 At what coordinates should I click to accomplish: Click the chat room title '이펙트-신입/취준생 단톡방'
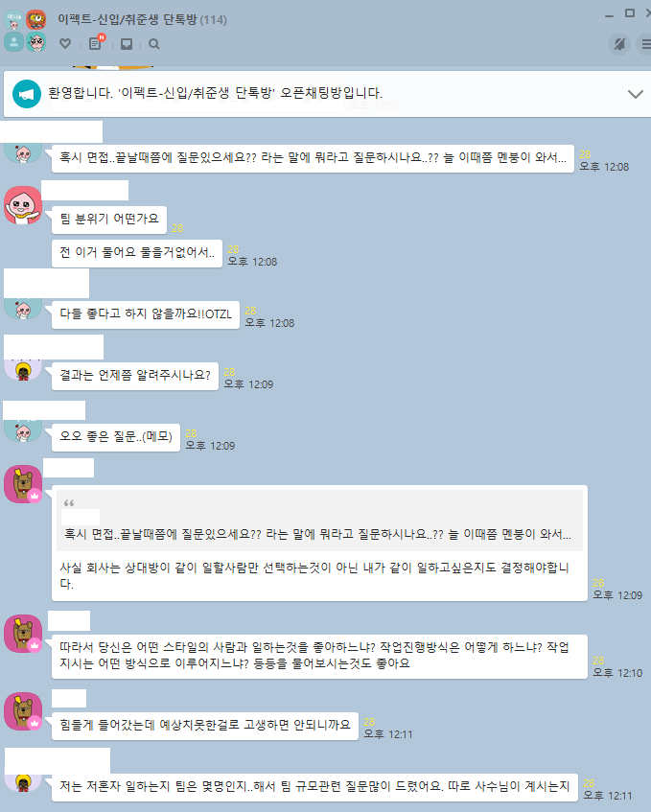tap(128, 20)
